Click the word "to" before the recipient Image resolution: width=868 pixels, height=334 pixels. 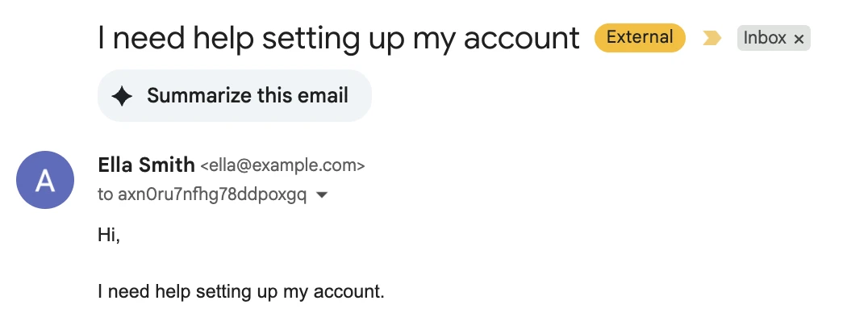(106, 195)
